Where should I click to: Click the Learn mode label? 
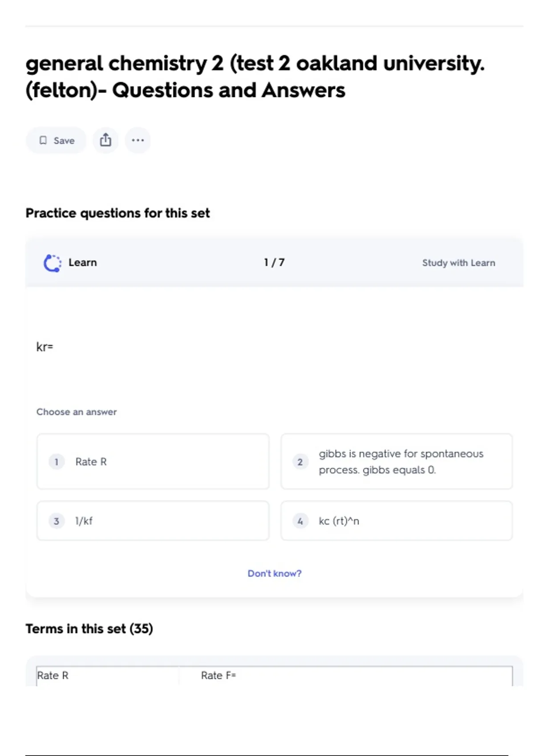point(82,263)
